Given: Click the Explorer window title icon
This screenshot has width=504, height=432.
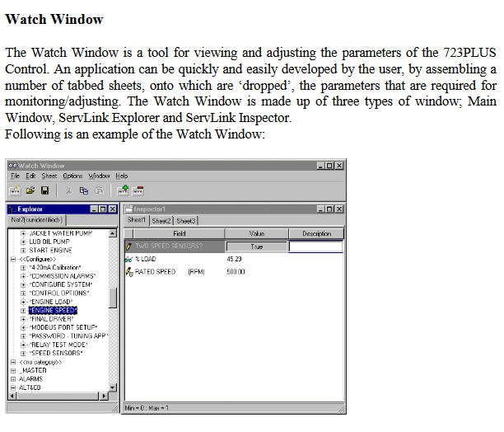Looking at the screenshot, I should tap(12, 209).
